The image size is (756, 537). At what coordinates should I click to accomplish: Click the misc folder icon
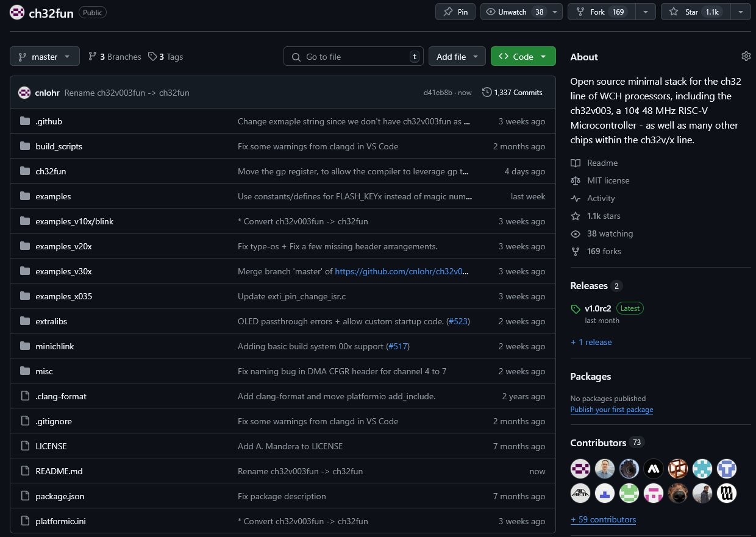(x=25, y=371)
